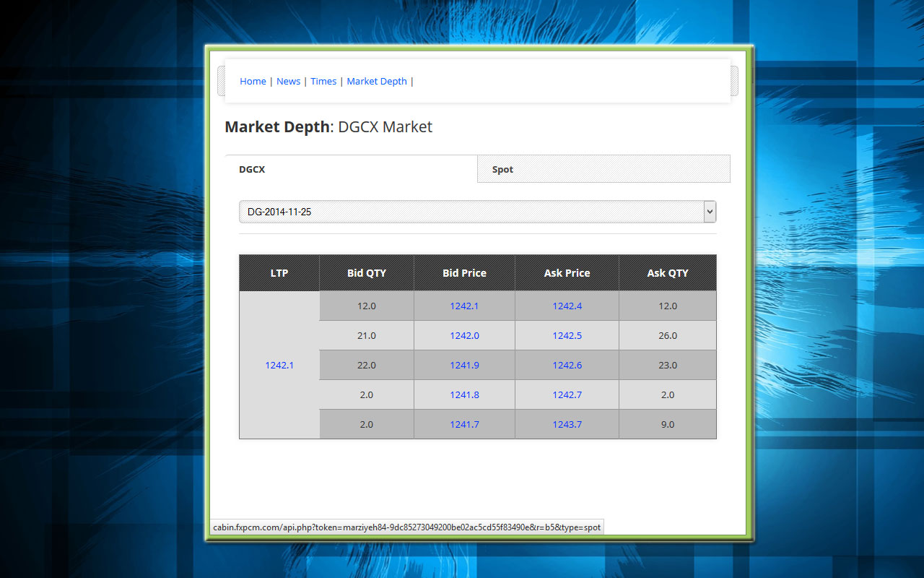The image size is (924, 578).
Task: Click ask price 1243.7
Action: pyautogui.click(x=567, y=425)
